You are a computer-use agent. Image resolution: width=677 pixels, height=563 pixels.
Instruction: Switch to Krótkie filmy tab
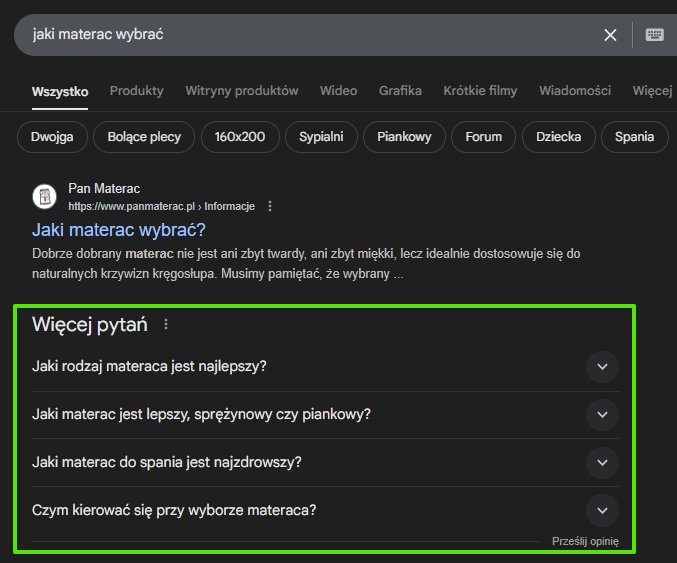480,91
